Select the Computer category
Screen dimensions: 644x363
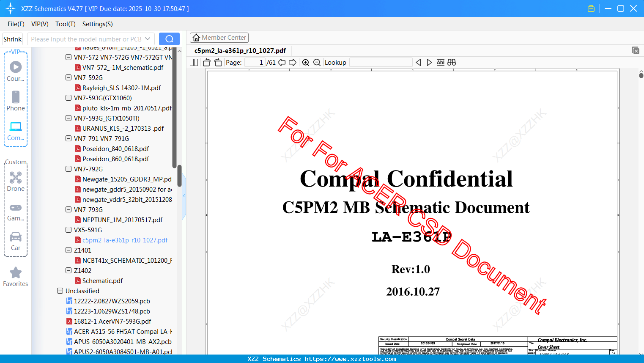[16, 131]
